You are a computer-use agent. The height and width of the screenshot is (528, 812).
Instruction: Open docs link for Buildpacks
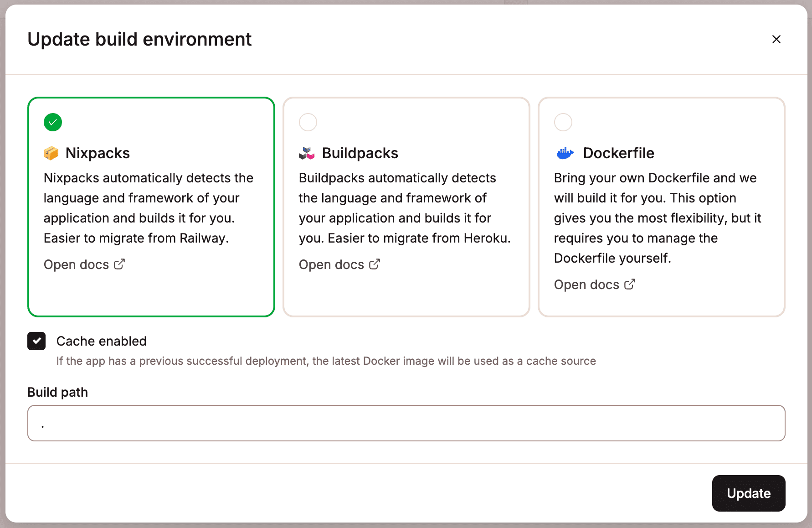pos(339,264)
